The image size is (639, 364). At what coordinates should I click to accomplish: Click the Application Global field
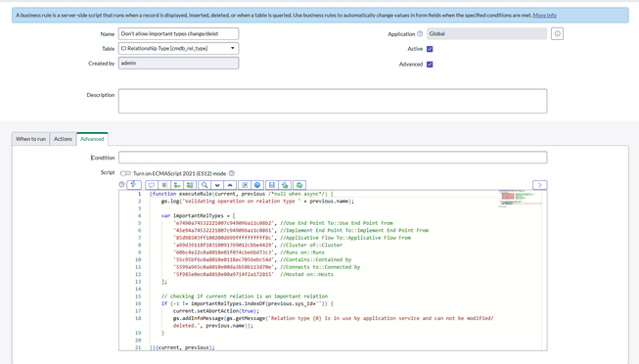click(x=486, y=34)
